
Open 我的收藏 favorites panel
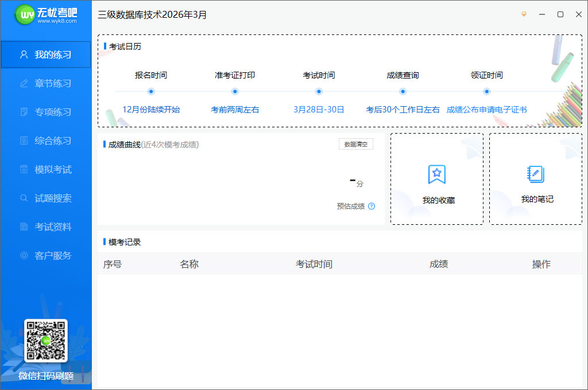point(436,179)
